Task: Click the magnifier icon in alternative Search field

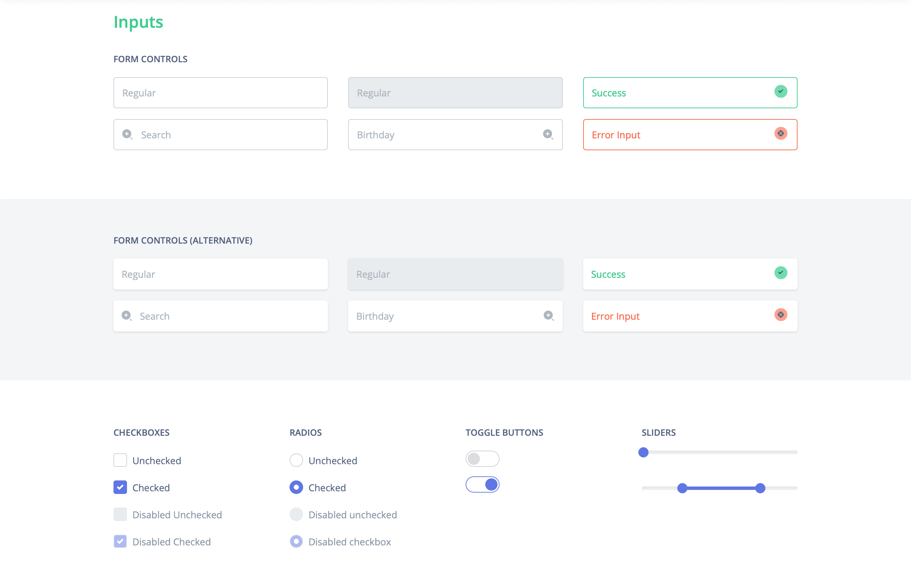Action: point(126,316)
